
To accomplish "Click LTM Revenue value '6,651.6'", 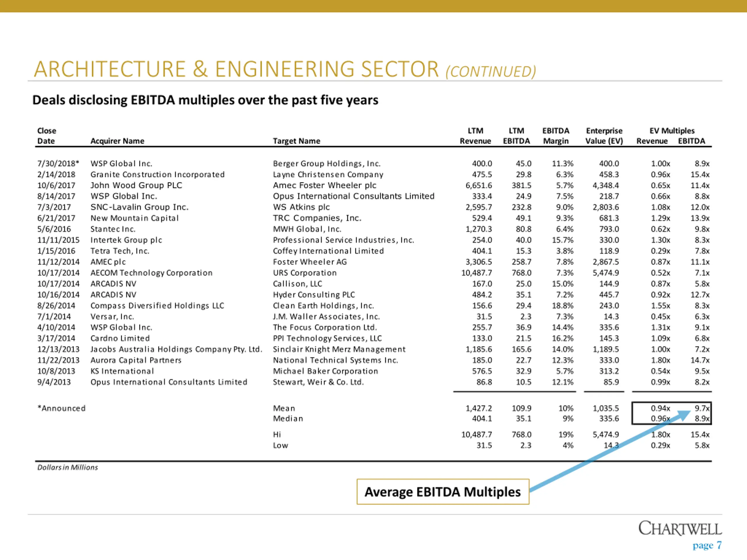I will (479, 185).
